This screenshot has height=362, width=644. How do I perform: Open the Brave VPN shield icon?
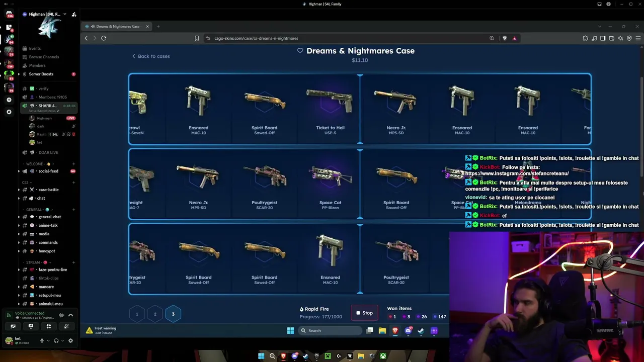pyautogui.click(x=629, y=38)
